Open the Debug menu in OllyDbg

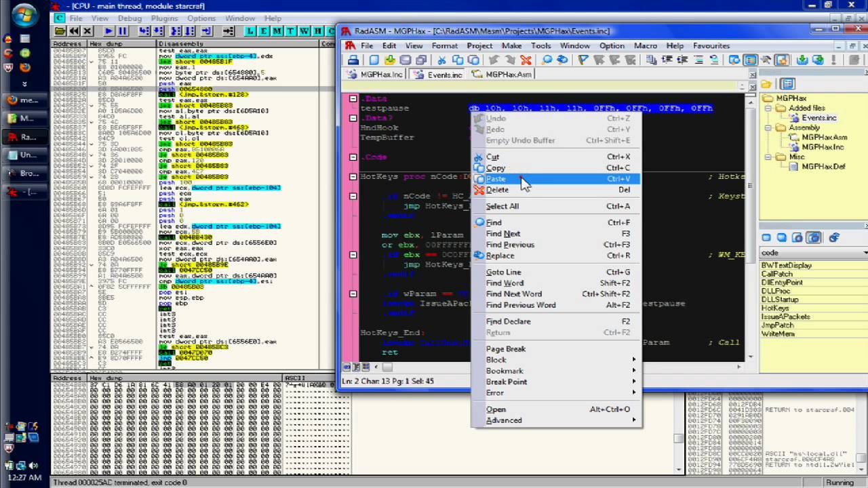[129, 18]
